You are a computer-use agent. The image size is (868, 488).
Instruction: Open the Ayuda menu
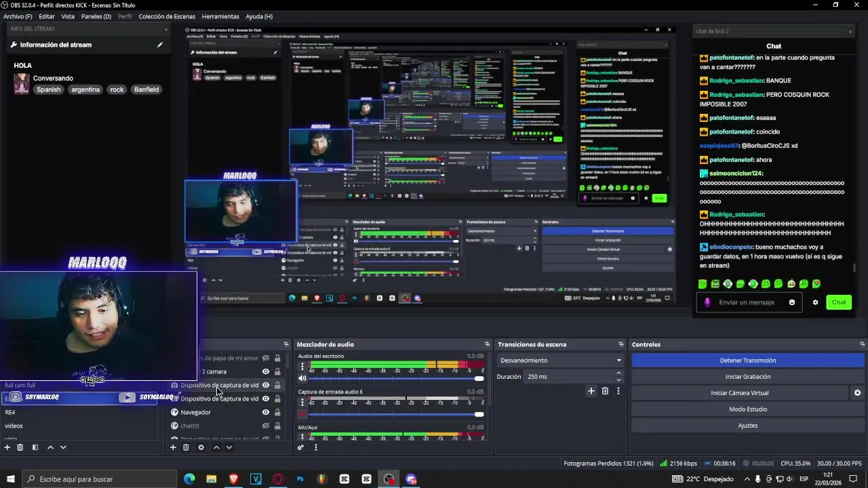[x=259, y=16]
